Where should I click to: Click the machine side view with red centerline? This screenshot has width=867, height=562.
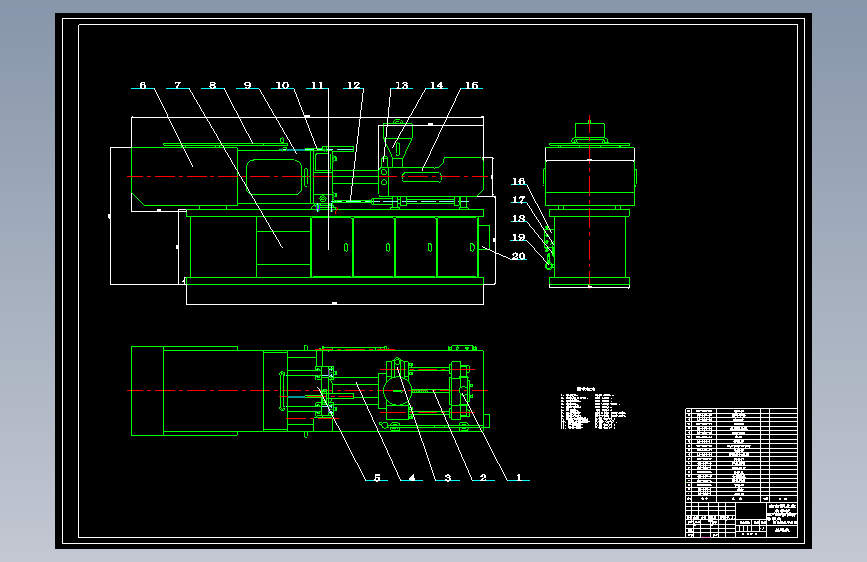coord(589,202)
